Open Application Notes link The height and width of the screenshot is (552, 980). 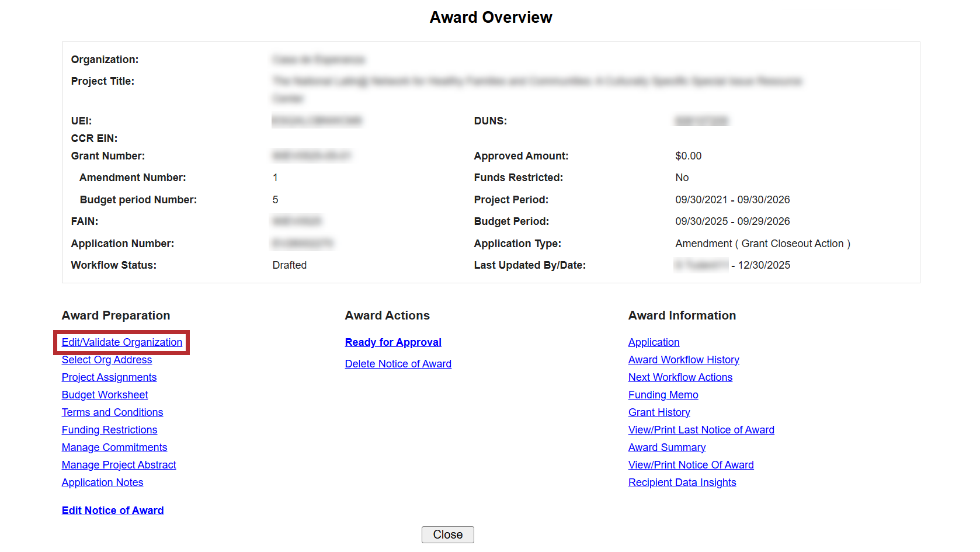coord(102,482)
